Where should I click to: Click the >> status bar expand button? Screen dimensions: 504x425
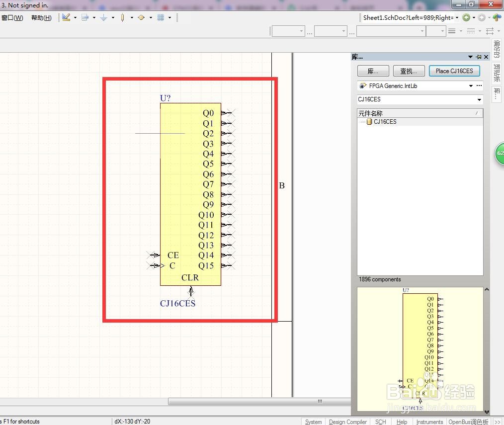tap(497, 422)
